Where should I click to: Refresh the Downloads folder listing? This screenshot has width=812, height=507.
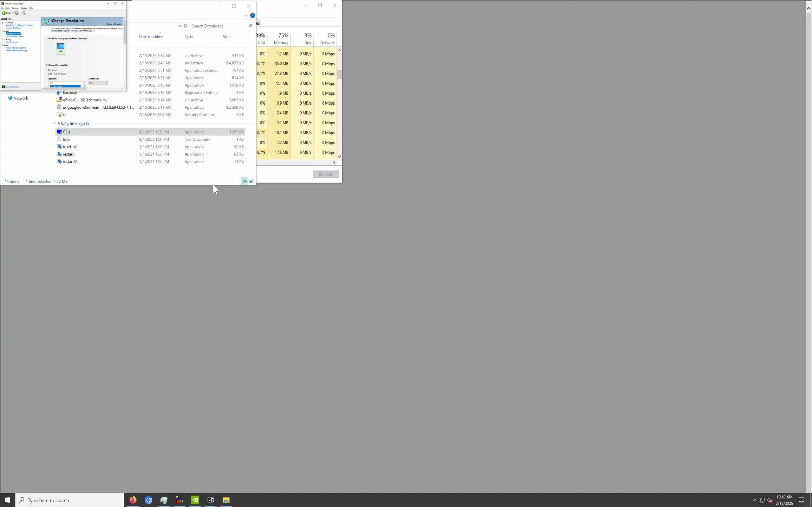185,26
